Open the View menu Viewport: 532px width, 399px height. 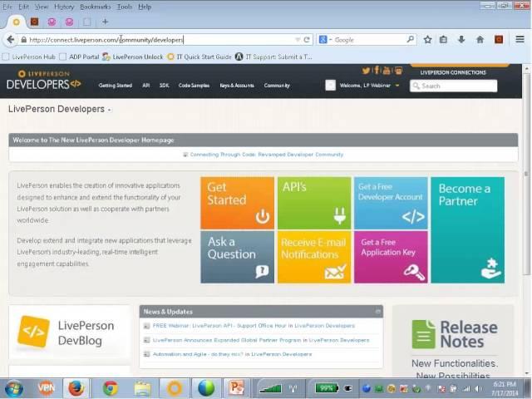click(x=42, y=7)
